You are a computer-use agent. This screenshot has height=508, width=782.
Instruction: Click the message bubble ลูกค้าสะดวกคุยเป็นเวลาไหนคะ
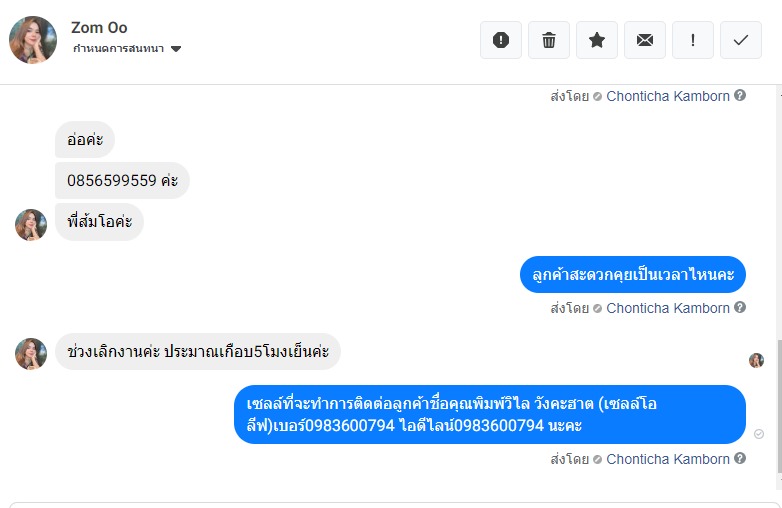click(633, 274)
